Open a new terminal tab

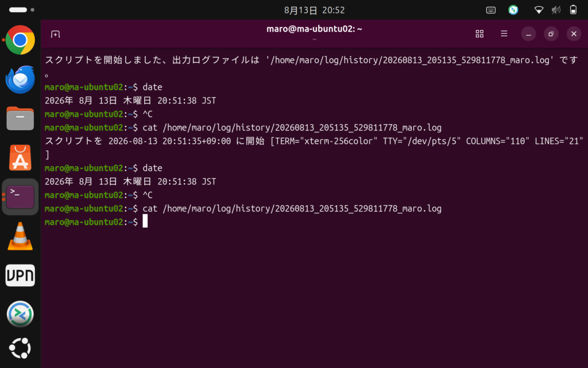(x=56, y=34)
